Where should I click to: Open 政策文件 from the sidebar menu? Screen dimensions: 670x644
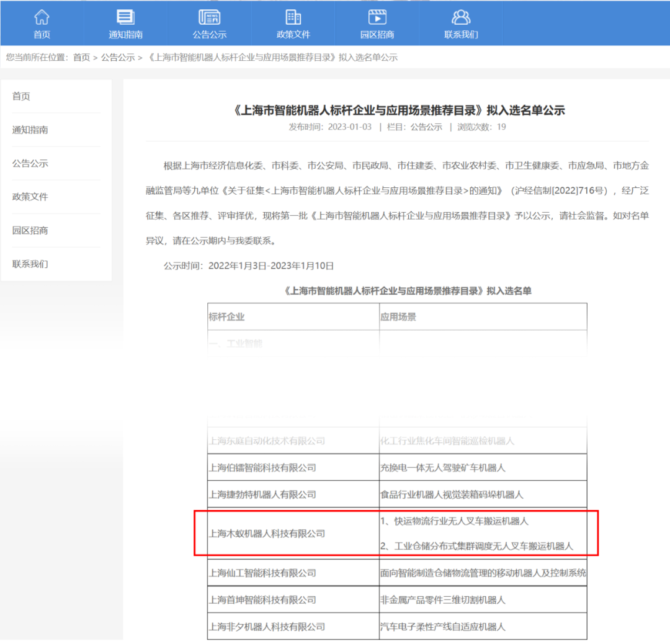(30, 197)
